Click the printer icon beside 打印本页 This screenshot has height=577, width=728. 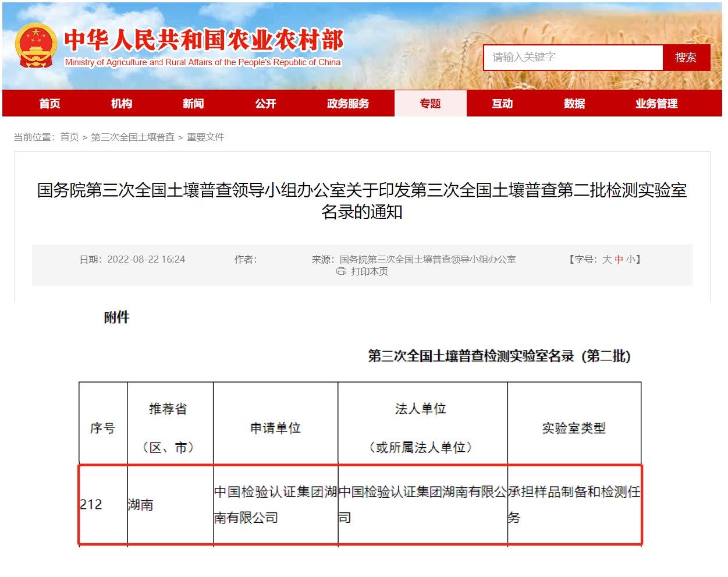(341, 271)
